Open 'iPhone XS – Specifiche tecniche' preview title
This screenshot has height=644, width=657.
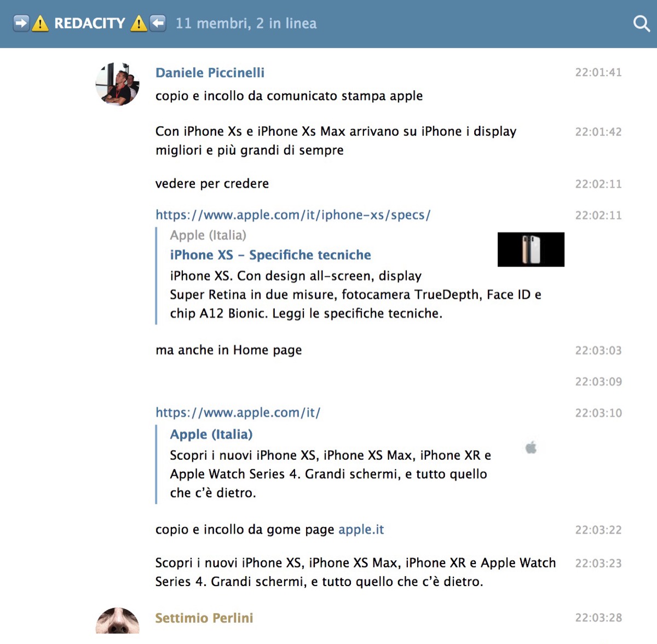pyautogui.click(x=270, y=255)
